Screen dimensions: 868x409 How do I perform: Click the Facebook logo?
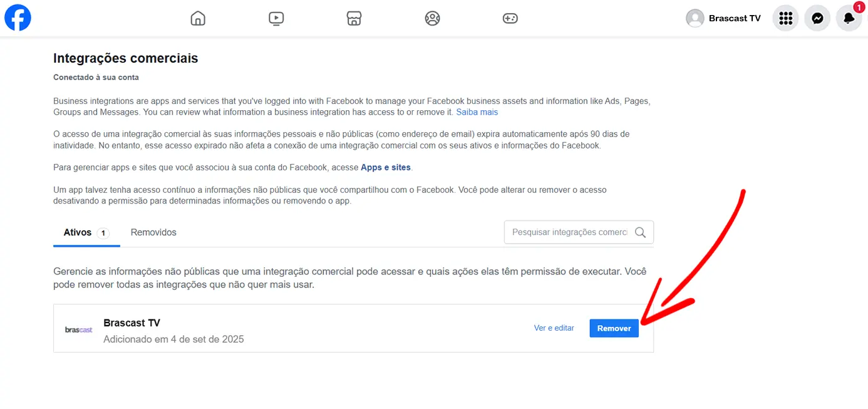18,18
